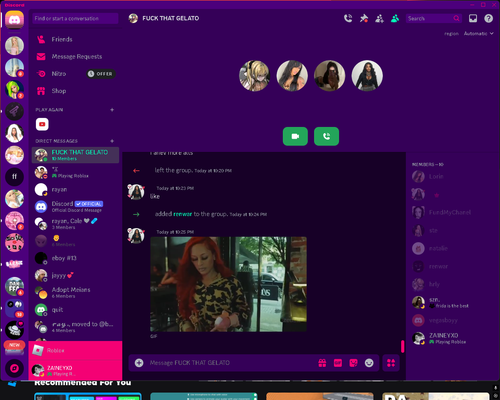This screenshot has height=400, width=500.
Task: Click the blonde anime call participant avatar
Action: tap(254, 76)
